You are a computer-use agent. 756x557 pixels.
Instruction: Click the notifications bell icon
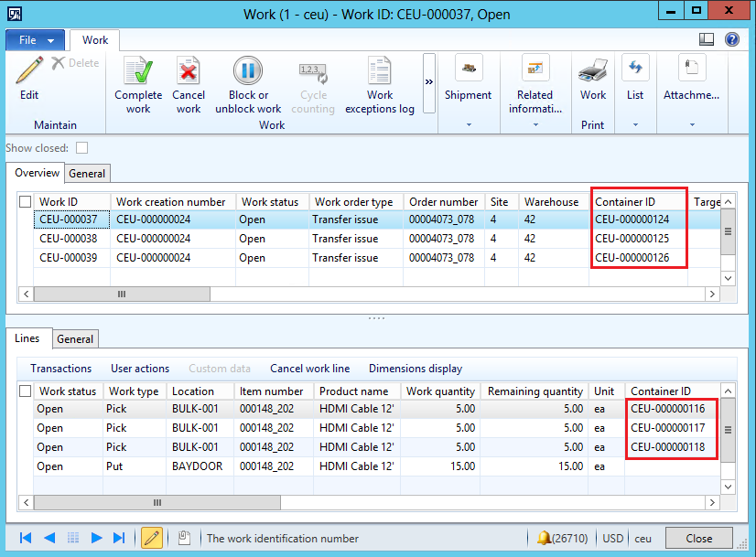coord(544,538)
